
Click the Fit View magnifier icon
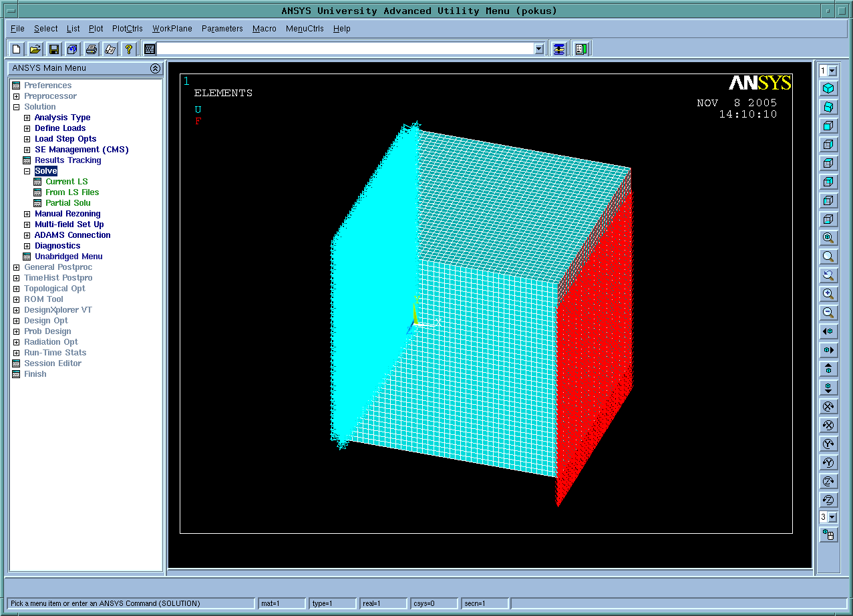click(828, 238)
